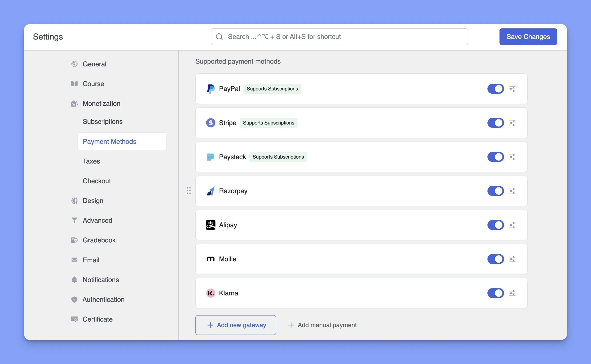Click the Email envelope icon
The width and height of the screenshot is (591, 364).
coord(74,260)
